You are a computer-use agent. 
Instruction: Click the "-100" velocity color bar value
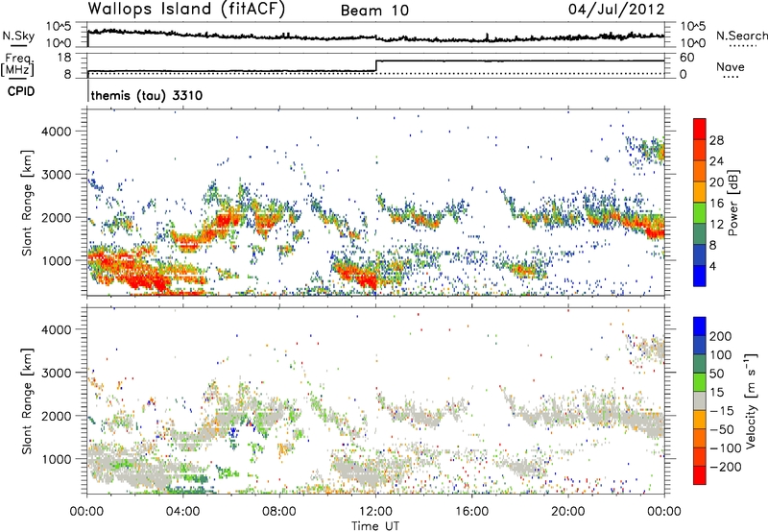click(x=724, y=448)
